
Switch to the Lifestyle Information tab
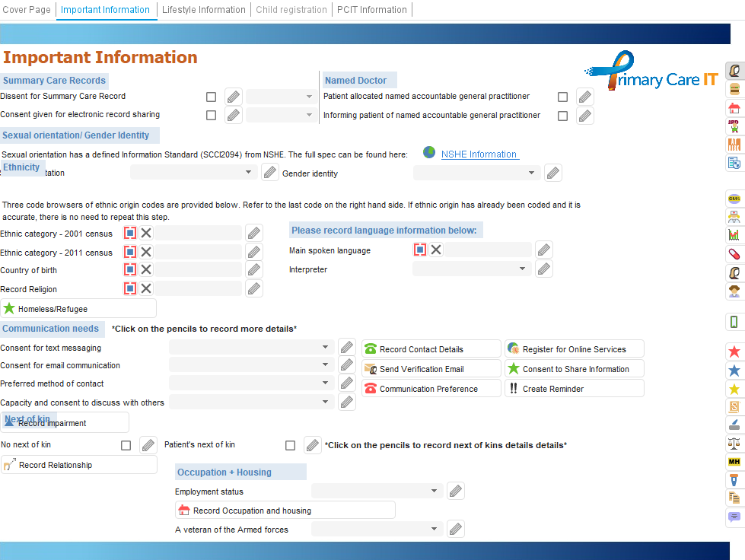click(x=204, y=10)
